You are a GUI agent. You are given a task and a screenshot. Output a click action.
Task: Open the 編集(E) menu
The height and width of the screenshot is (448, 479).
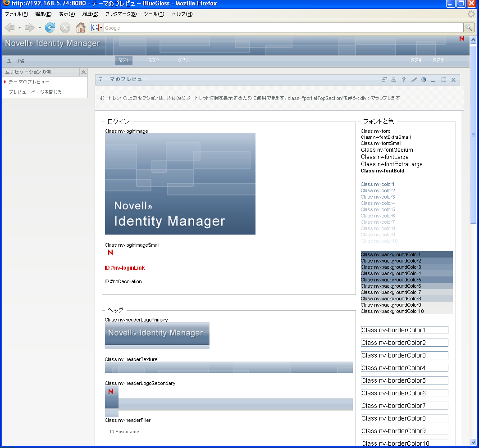point(43,14)
